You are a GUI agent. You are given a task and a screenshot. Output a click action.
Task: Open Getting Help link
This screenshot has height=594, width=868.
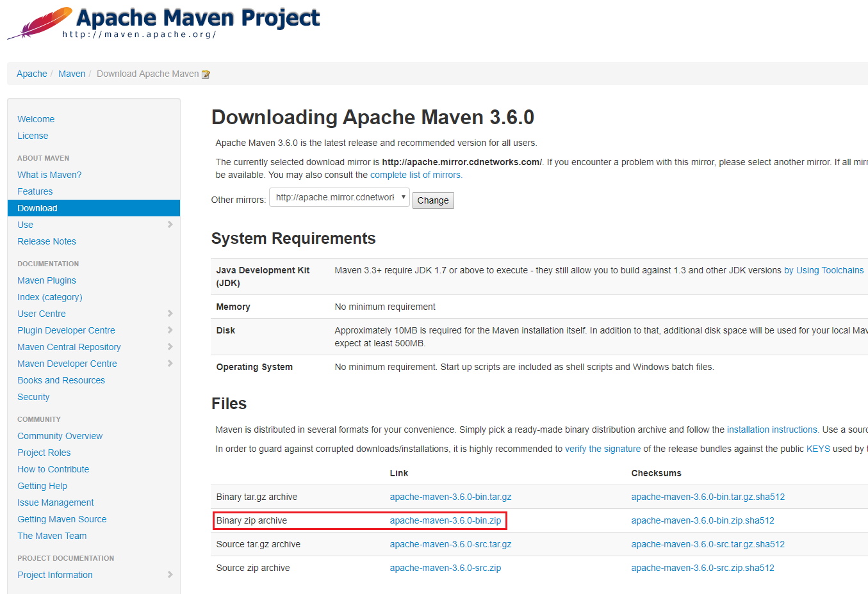tap(42, 486)
